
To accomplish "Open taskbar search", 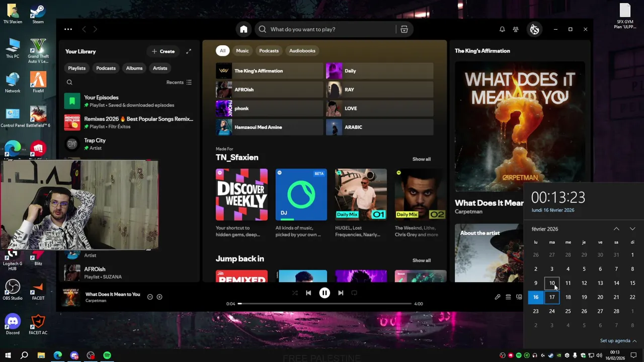I will pos(24,355).
